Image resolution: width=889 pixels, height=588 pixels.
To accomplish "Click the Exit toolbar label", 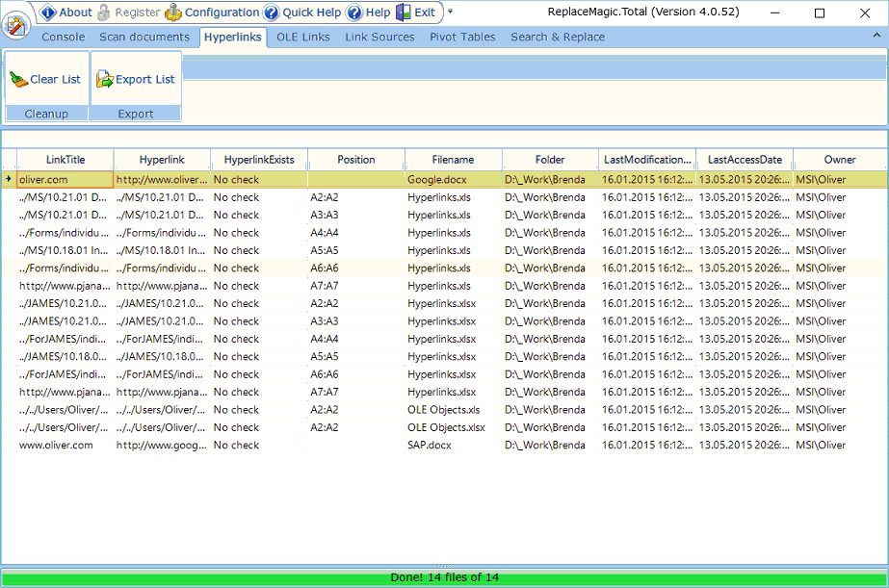I will (425, 12).
